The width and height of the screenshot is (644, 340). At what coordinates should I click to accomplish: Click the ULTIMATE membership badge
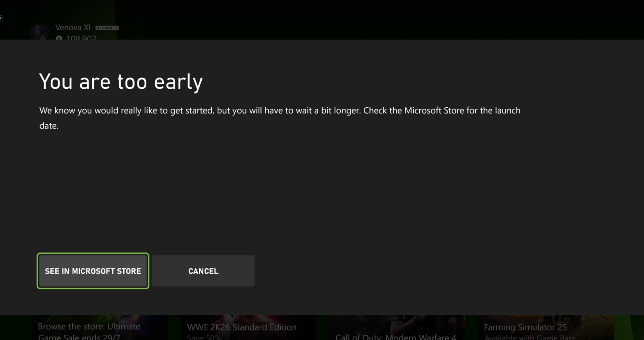click(107, 28)
